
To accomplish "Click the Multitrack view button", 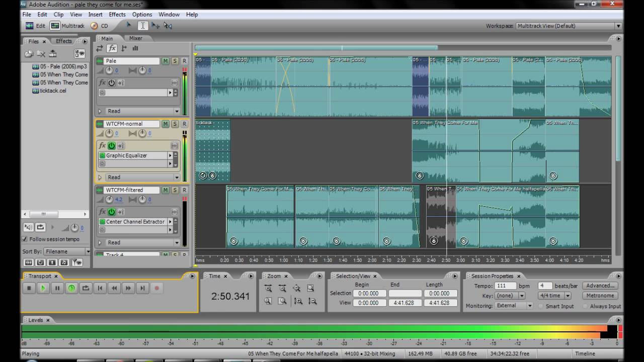I will pyautogui.click(x=68, y=26).
